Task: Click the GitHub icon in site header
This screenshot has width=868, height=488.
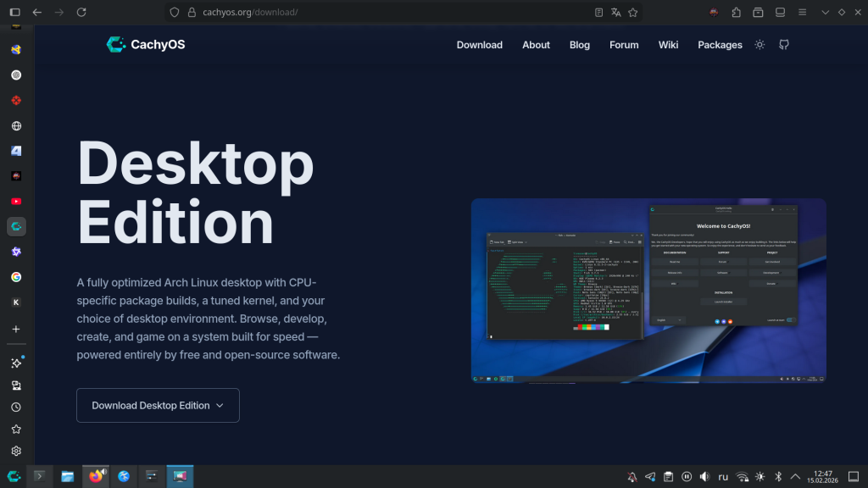Action: (x=784, y=45)
